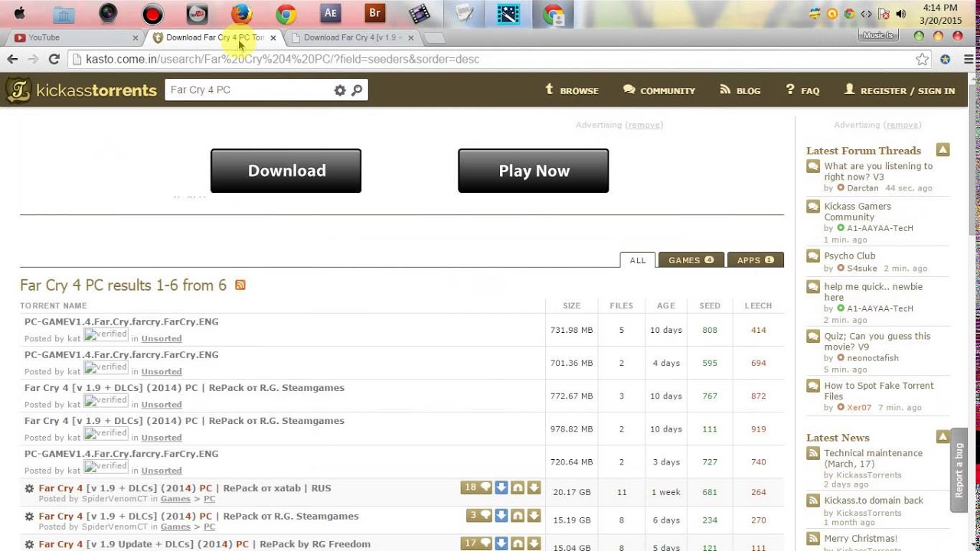Open user Darctan profile
The width and height of the screenshot is (980, 551).
point(863,188)
